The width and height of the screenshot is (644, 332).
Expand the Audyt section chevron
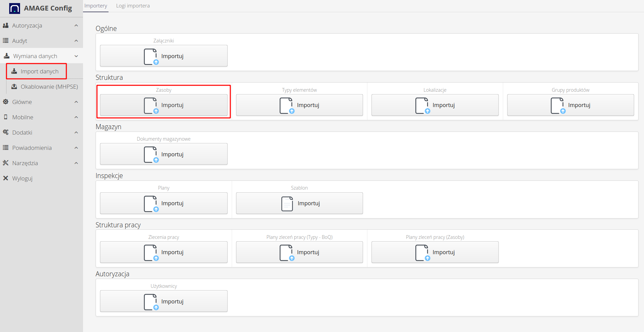[x=76, y=41]
